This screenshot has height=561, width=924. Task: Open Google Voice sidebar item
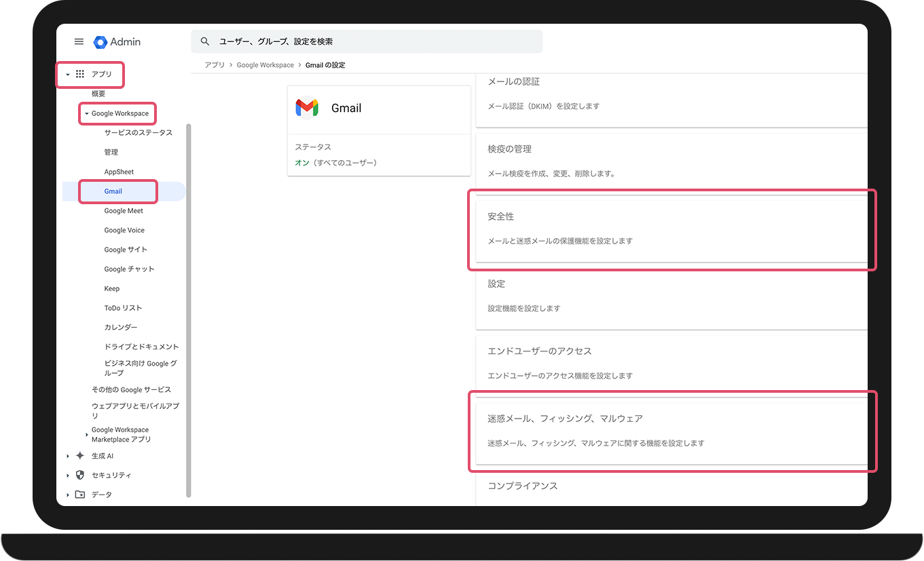(124, 230)
